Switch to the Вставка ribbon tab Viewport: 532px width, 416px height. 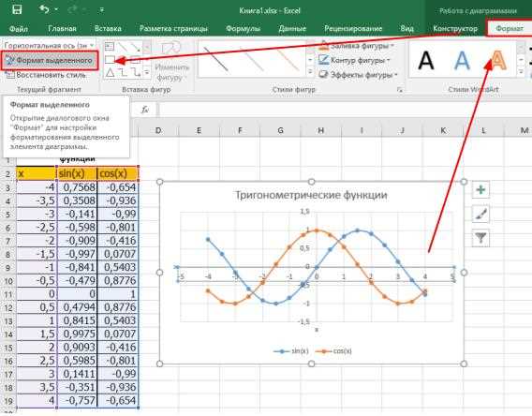[108, 28]
